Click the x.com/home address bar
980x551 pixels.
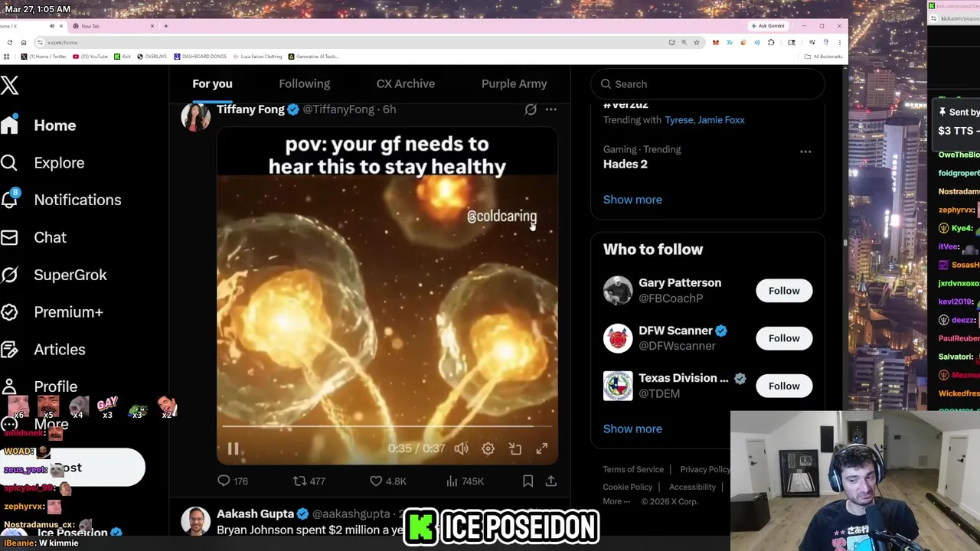[x=352, y=42]
